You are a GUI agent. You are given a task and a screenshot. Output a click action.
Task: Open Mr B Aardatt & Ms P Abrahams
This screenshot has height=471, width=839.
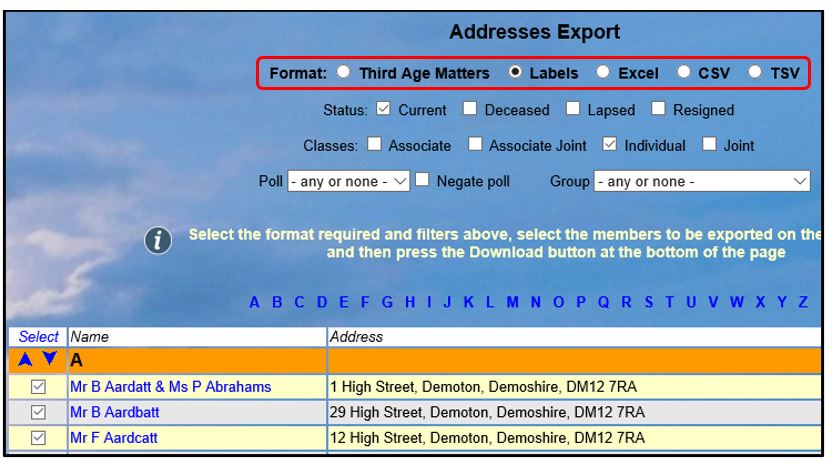[x=170, y=386]
